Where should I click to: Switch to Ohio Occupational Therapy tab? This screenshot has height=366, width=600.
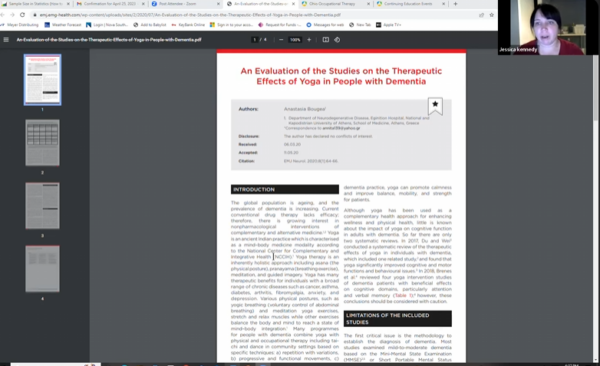tap(335, 4)
